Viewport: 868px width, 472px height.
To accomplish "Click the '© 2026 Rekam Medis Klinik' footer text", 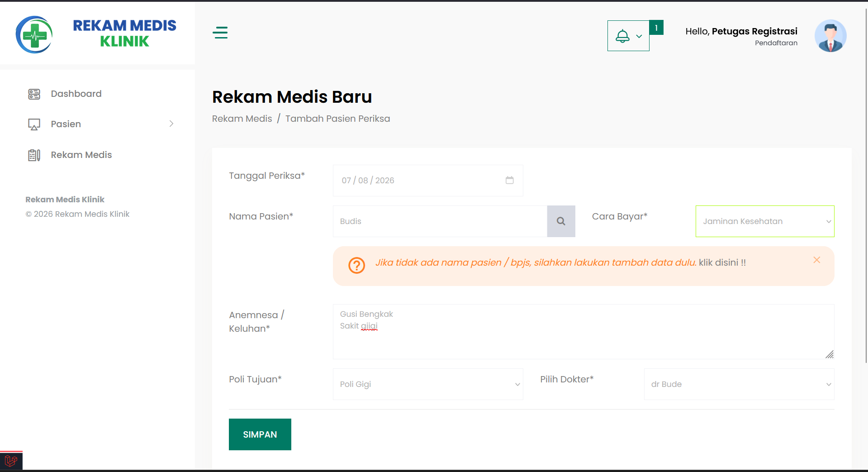I will tap(77, 214).
